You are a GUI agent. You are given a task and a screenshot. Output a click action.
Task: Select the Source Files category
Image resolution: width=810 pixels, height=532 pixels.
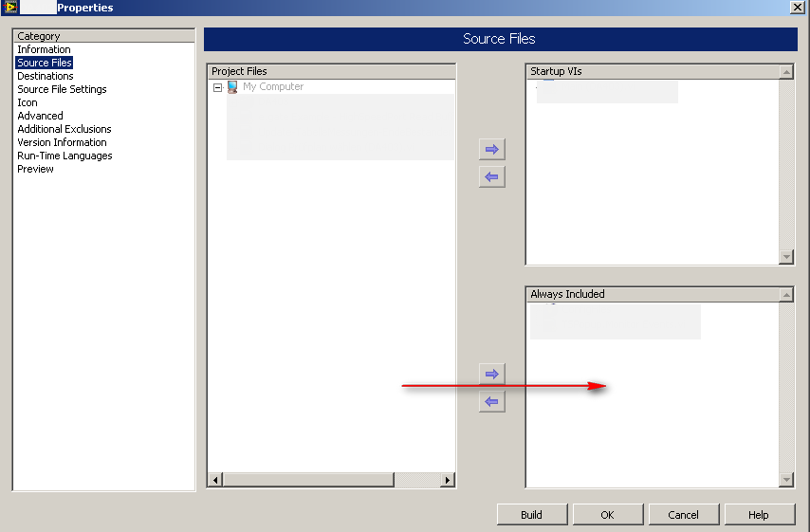45,63
